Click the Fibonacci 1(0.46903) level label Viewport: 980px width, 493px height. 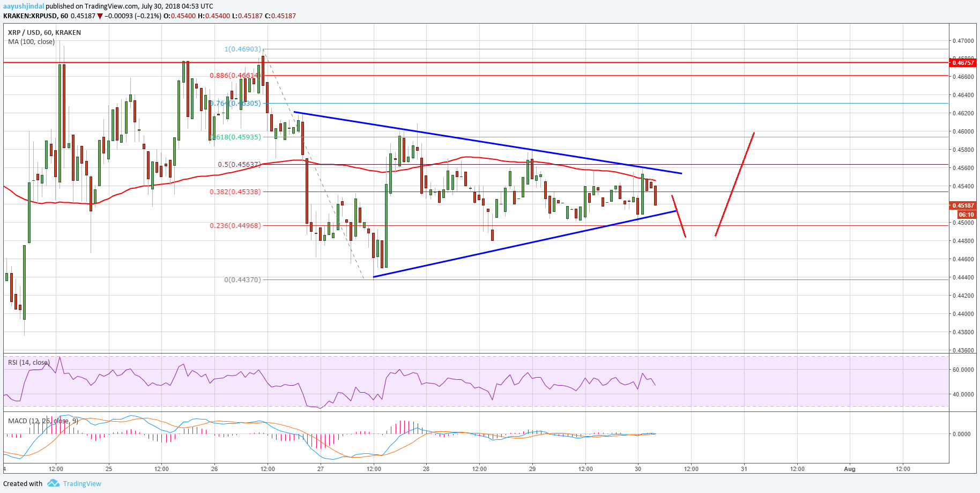click(243, 49)
